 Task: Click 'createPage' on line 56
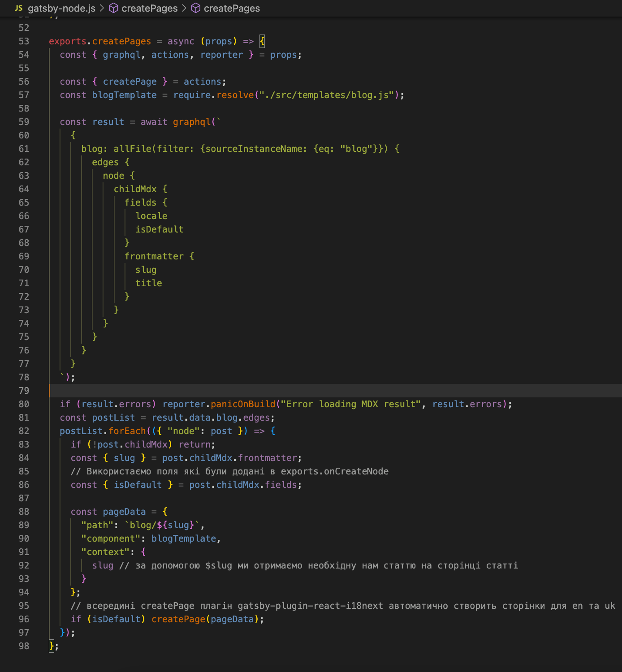tap(130, 82)
